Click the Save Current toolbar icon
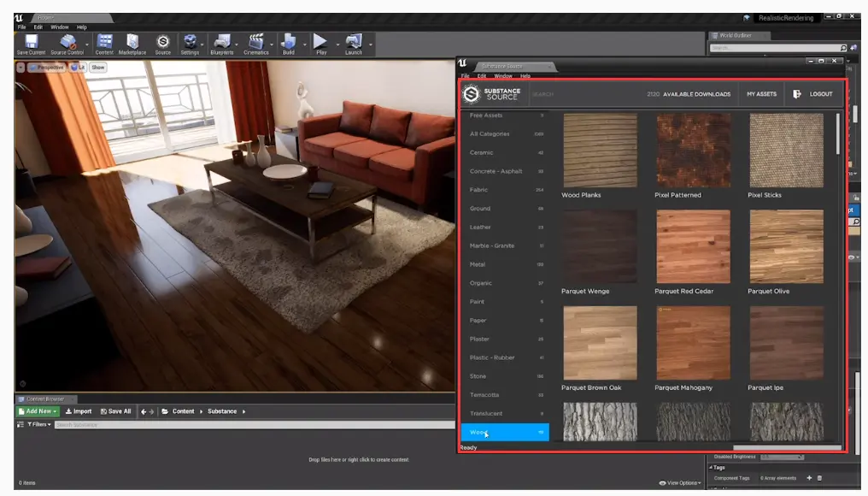Screen dimensions: 868x496 pyautogui.click(x=31, y=42)
